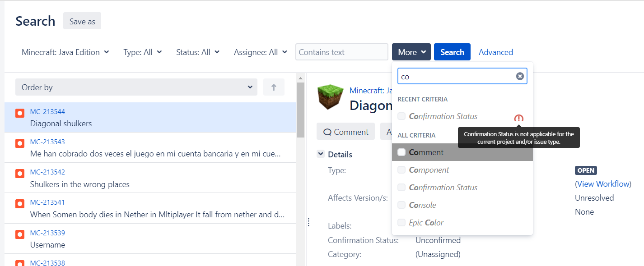Click the Contains text input field

[341, 52]
